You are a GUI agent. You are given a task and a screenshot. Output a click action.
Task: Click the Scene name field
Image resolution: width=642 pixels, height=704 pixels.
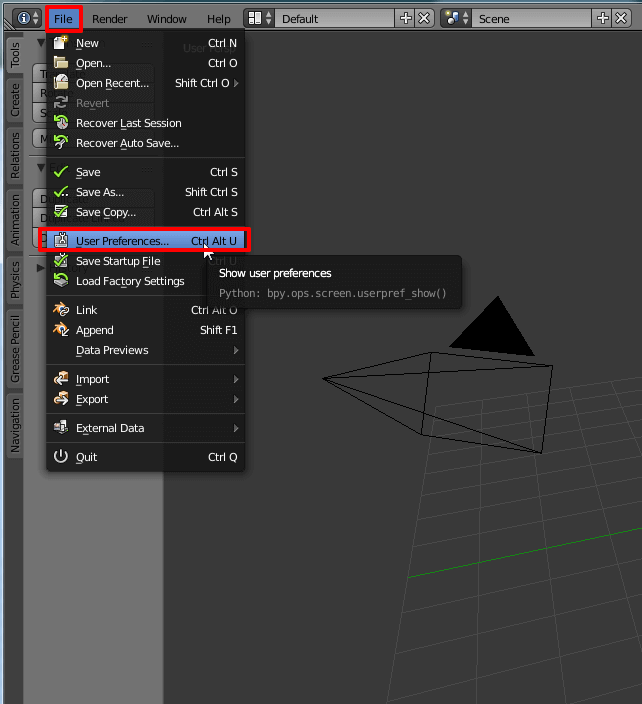[x=532, y=18]
